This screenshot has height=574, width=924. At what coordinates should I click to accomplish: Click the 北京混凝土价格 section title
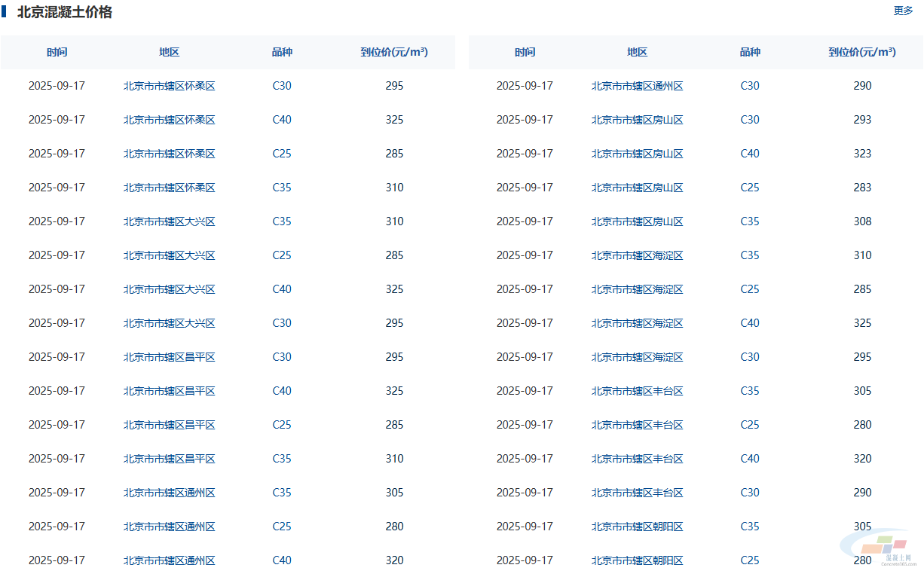(65, 12)
